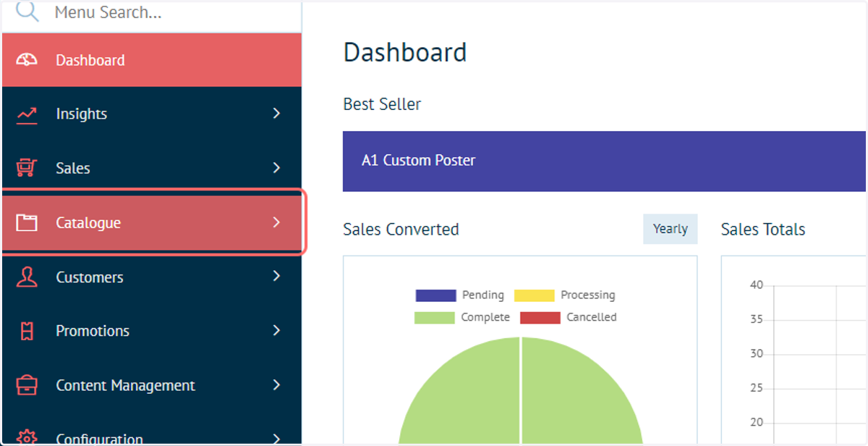
Task: Click the Customers person icon
Action: [27, 277]
